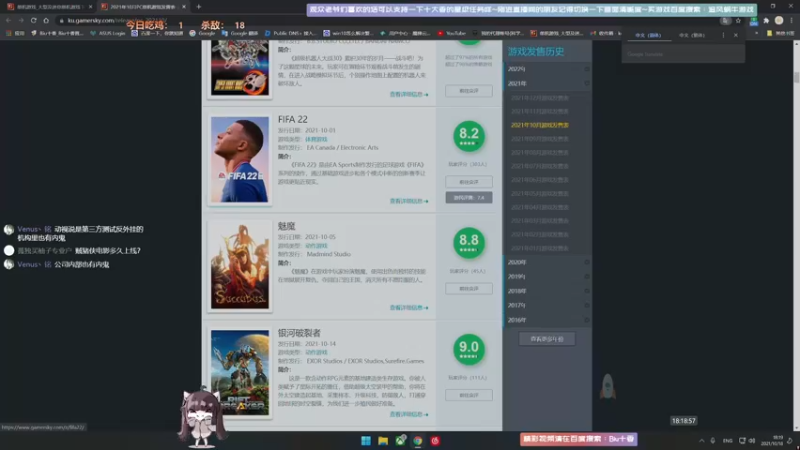Open the 2021年09月 release list
Screen dimensions: 800x450
tap(540, 139)
